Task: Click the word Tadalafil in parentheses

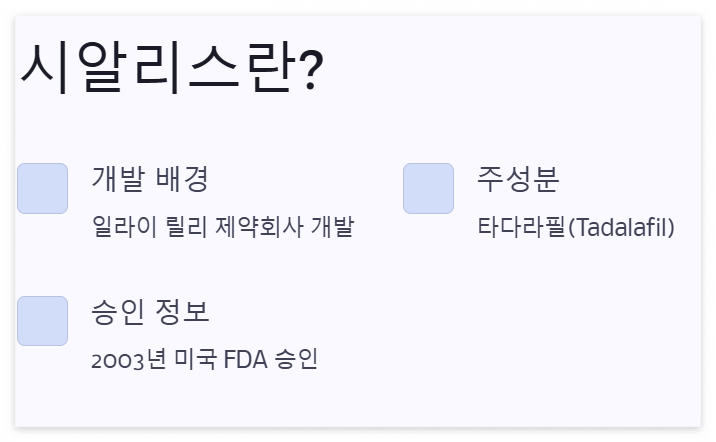Action: coord(621,227)
